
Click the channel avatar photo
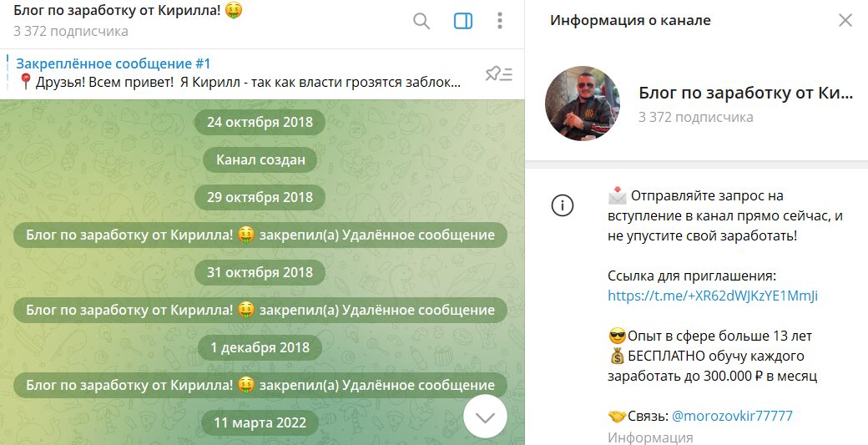(x=583, y=104)
